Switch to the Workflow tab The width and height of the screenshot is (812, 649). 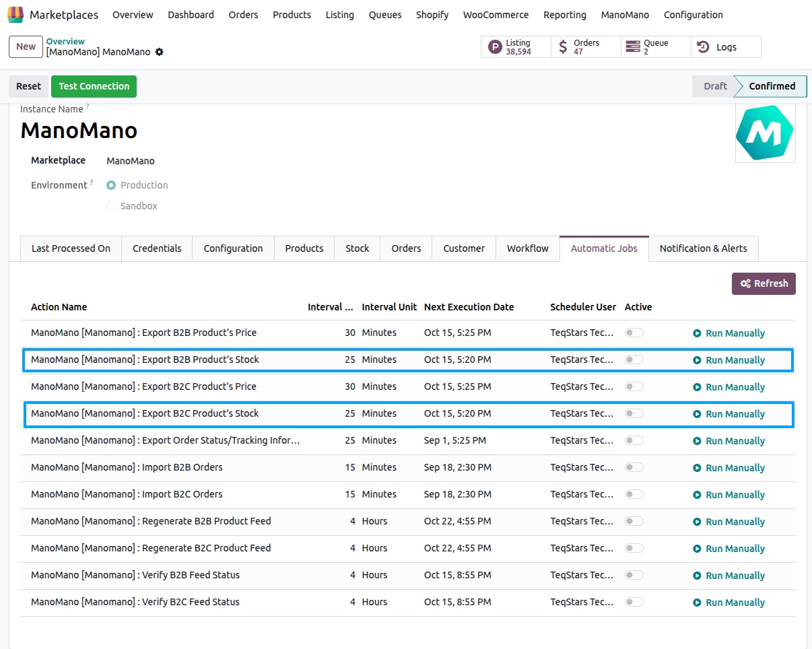point(528,248)
